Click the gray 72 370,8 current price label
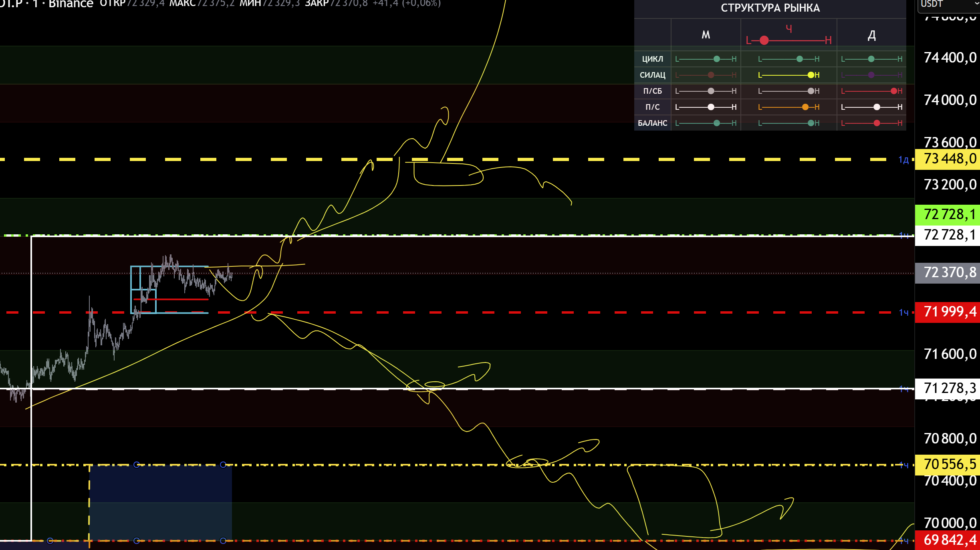Image resolution: width=980 pixels, height=550 pixels. click(948, 273)
